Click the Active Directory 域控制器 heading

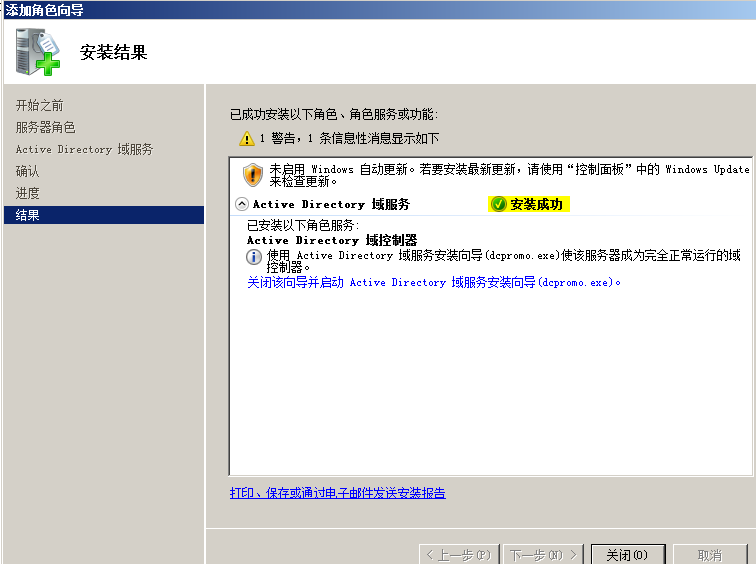332,240
